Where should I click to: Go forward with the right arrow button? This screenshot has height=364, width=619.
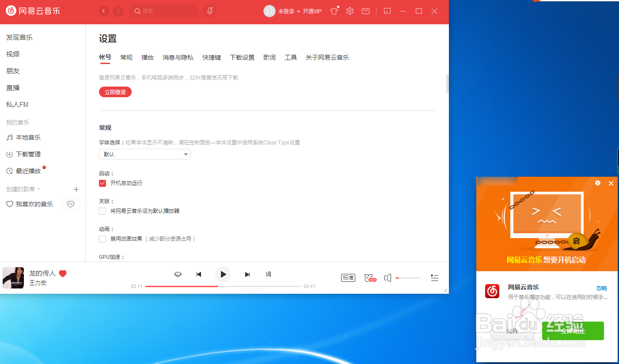click(118, 11)
